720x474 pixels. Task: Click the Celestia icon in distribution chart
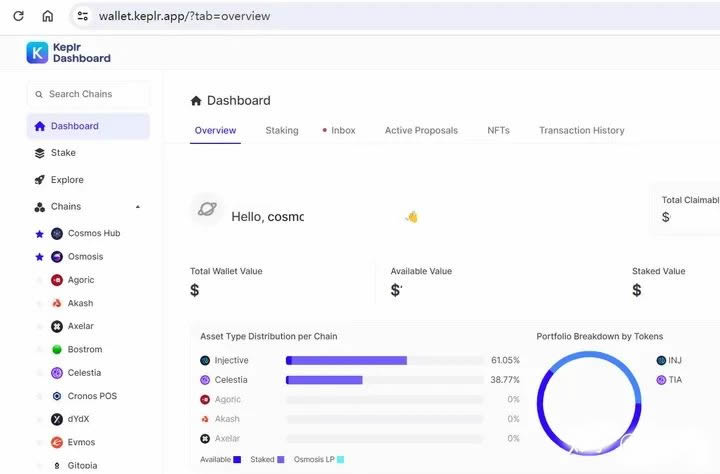point(205,380)
